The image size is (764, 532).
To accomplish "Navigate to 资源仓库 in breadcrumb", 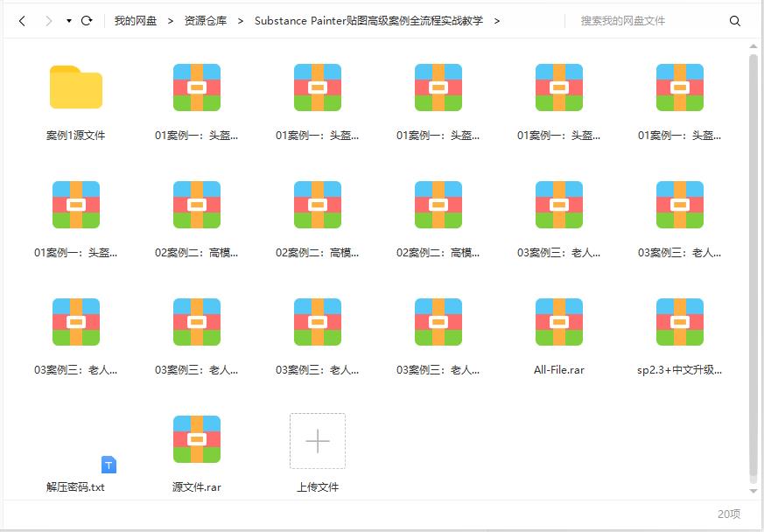I will (205, 21).
